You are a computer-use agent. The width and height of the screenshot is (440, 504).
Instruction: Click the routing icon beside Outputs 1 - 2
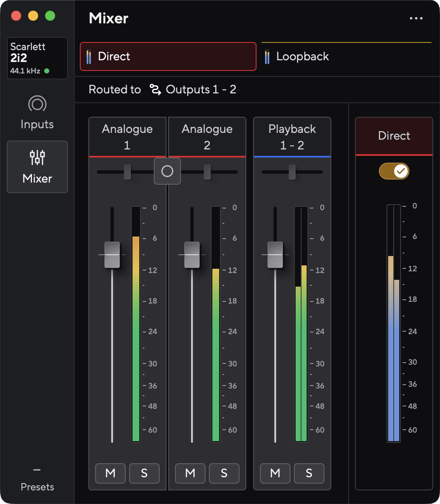tap(155, 89)
